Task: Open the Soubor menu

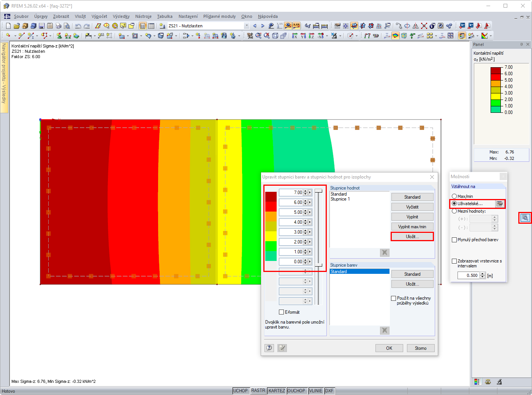Action: [21, 16]
